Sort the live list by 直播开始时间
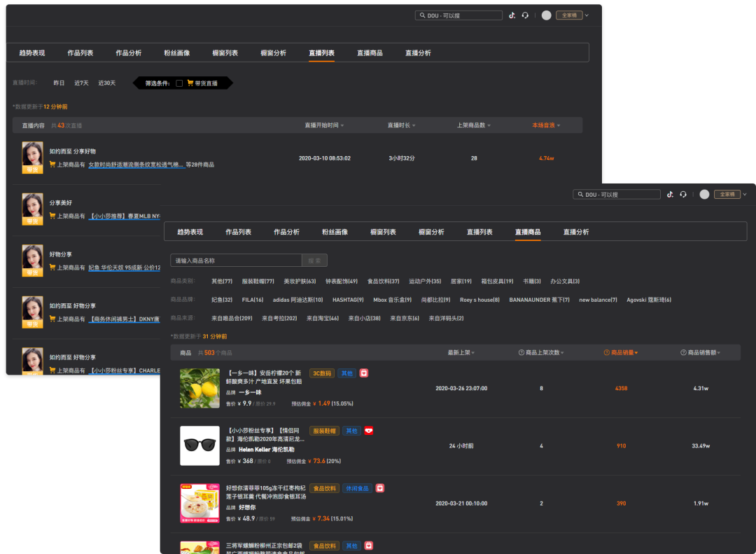Screen dimensions: 756x554 (x=324, y=125)
